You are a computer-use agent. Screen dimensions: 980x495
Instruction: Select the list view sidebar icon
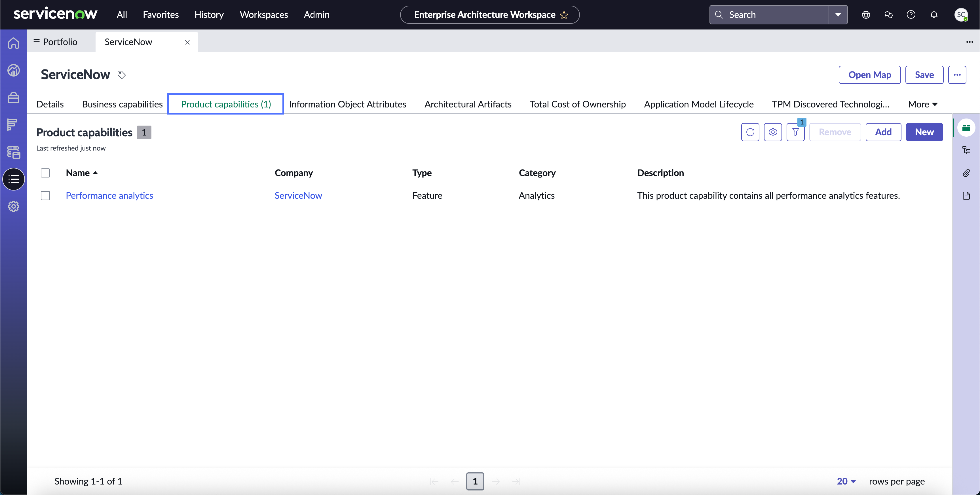click(14, 179)
